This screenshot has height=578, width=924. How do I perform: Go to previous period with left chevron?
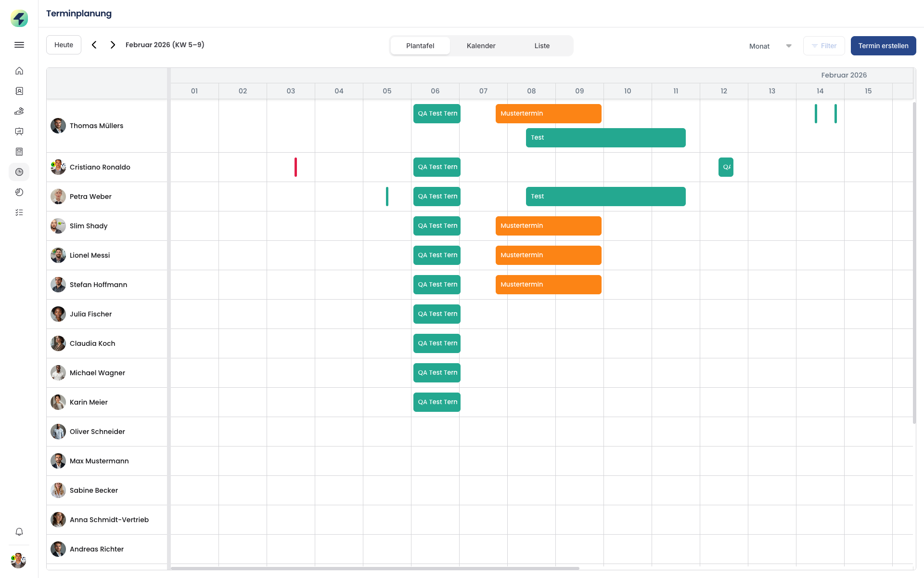click(94, 45)
